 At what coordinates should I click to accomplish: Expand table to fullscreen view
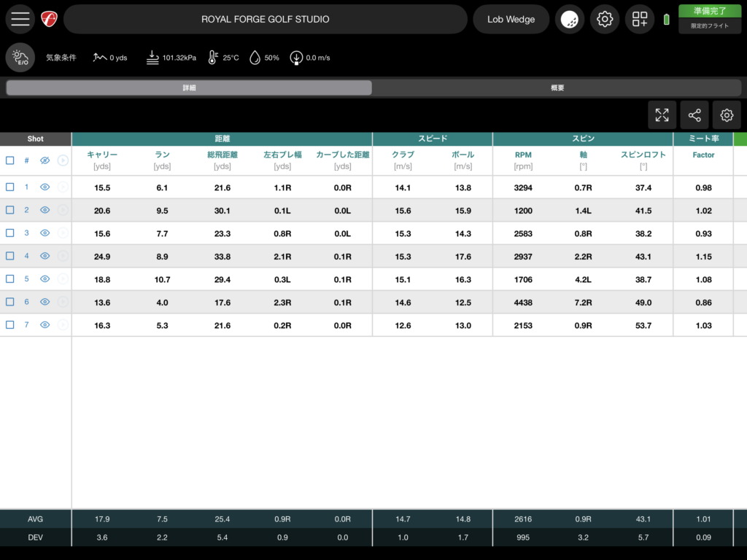click(x=662, y=115)
